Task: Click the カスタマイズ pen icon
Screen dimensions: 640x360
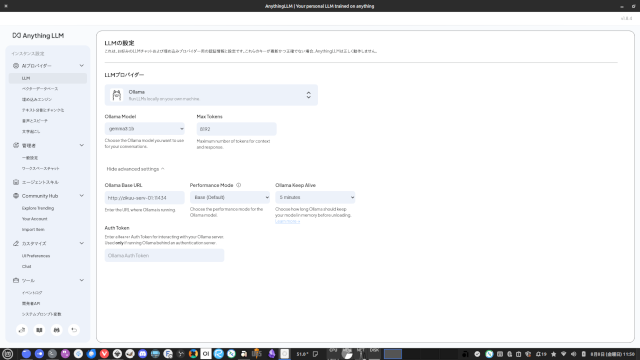Action: pos(16,243)
